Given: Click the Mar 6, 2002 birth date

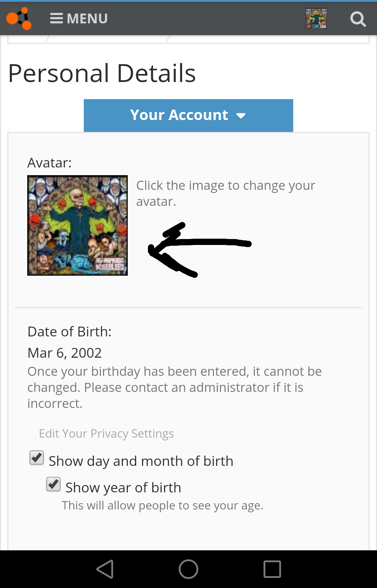Looking at the screenshot, I should [x=65, y=353].
